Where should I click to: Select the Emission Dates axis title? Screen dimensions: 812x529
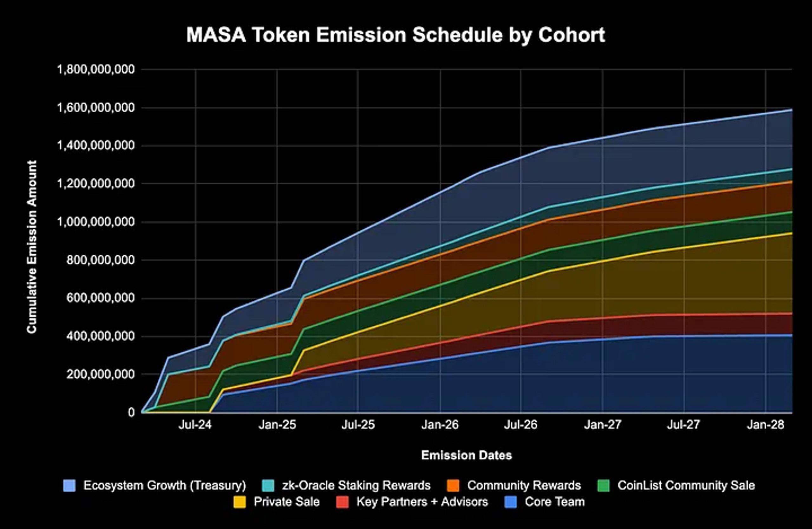click(x=466, y=455)
